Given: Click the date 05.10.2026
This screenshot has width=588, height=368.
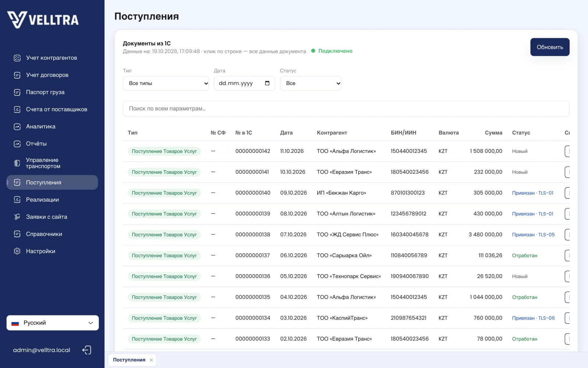Looking at the screenshot, I should (x=293, y=276).
